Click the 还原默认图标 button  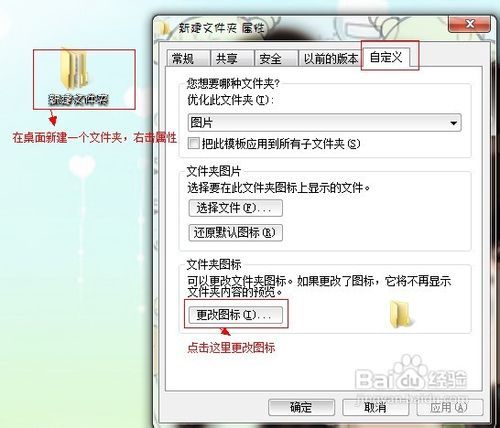(235, 233)
